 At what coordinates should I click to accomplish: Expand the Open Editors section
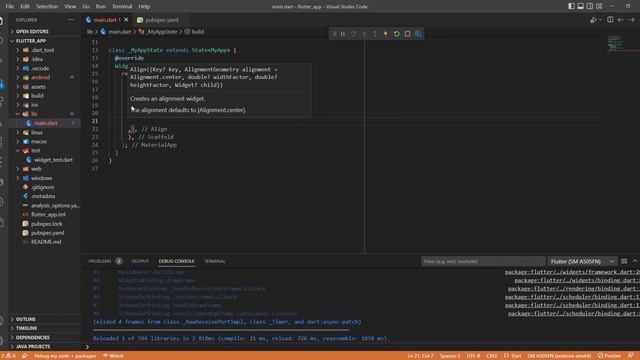(44, 31)
